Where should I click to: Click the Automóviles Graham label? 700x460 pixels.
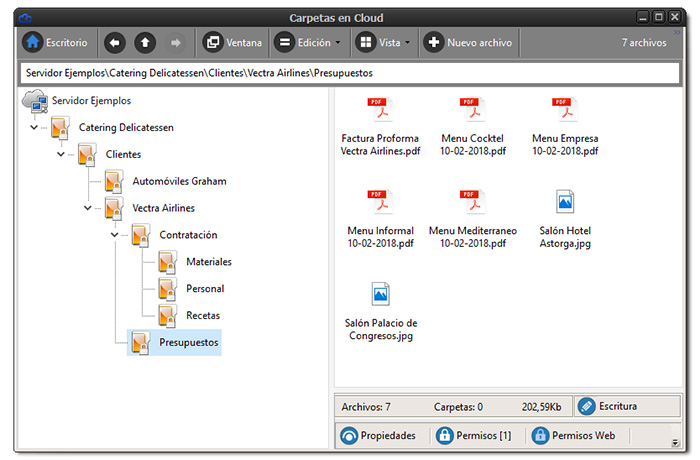[179, 181]
